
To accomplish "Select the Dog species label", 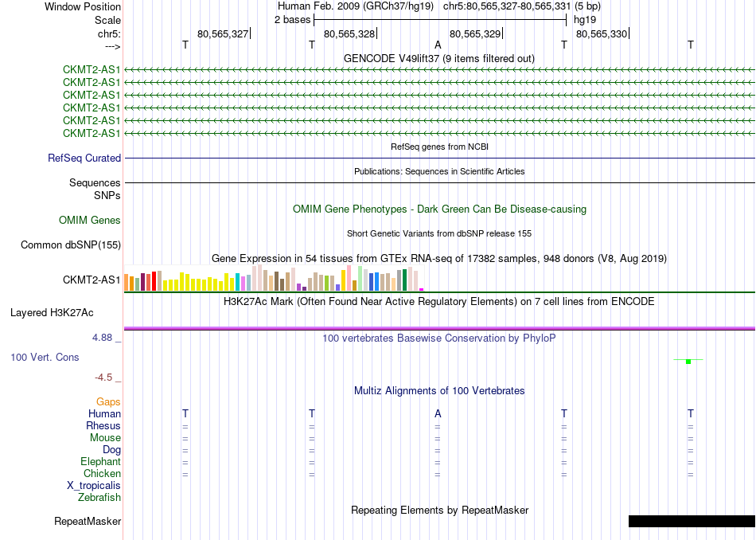I will pyautogui.click(x=112, y=450).
